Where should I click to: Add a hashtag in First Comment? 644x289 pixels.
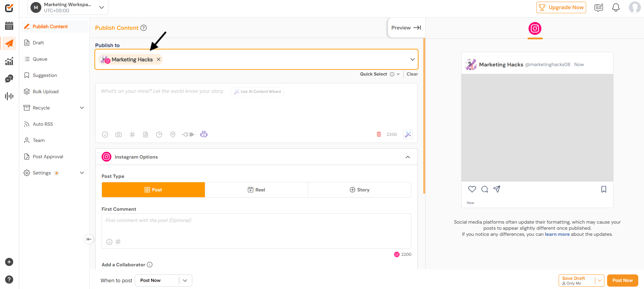click(118, 242)
